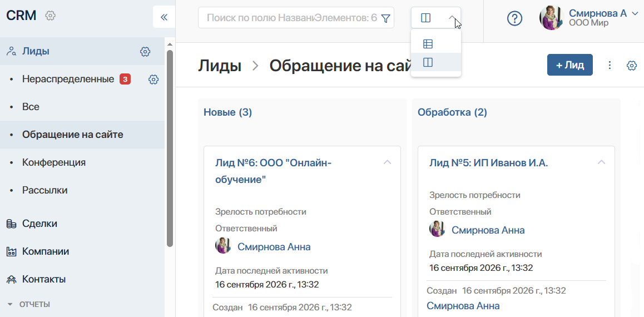Viewport: 644px width, 317px height.
Task: Collapse Лид №6 card with chevron
Action: tap(387, 162)
